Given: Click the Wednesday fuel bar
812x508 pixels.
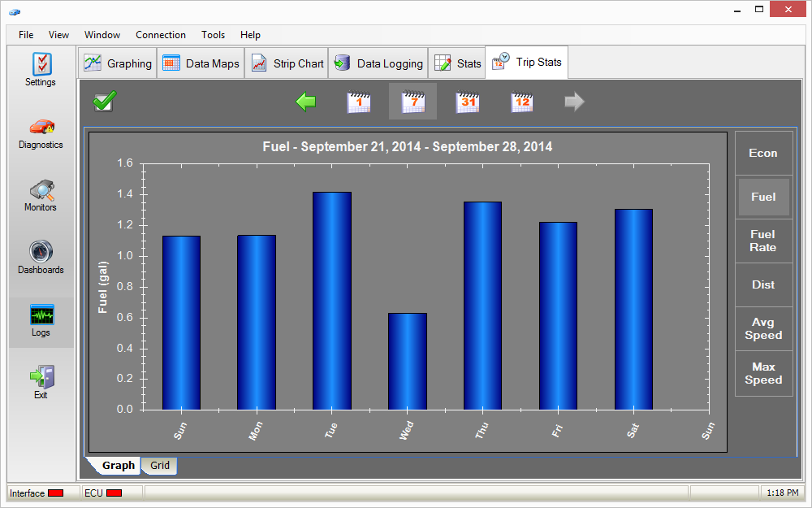Looking at the screenshot, I should pyautogui.click(x=408, y=362).
